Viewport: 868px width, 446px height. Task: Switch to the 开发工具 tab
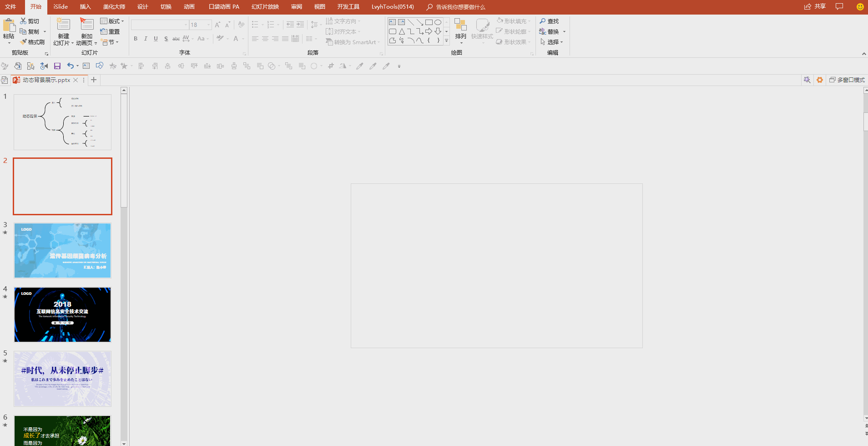(x=348, y=7)
